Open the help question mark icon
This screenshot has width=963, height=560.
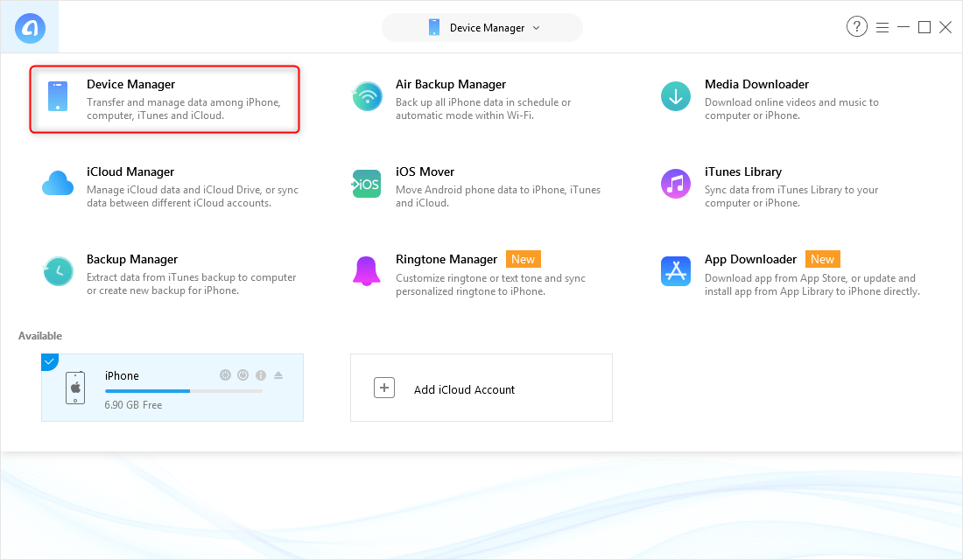(857, 27)
